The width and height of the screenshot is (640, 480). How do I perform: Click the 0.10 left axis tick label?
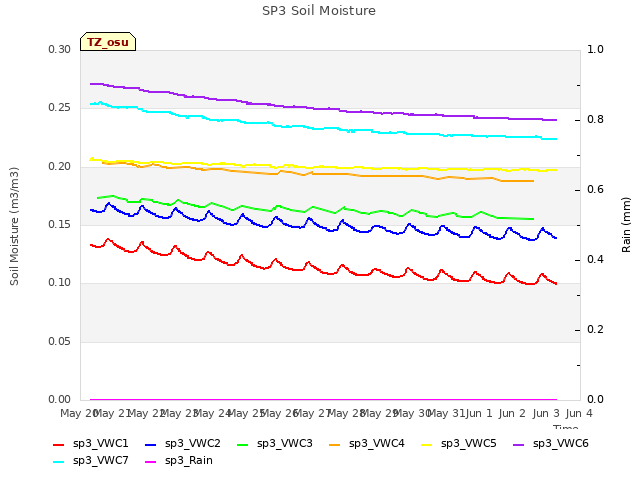click(60, 283)
